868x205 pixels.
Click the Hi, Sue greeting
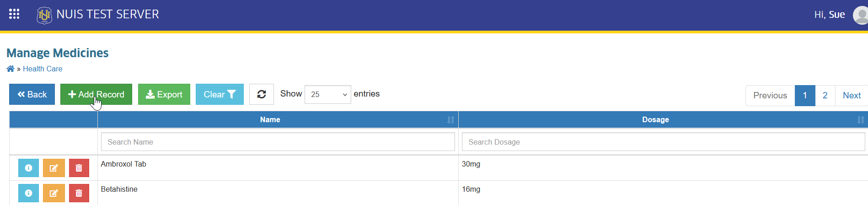830,15
